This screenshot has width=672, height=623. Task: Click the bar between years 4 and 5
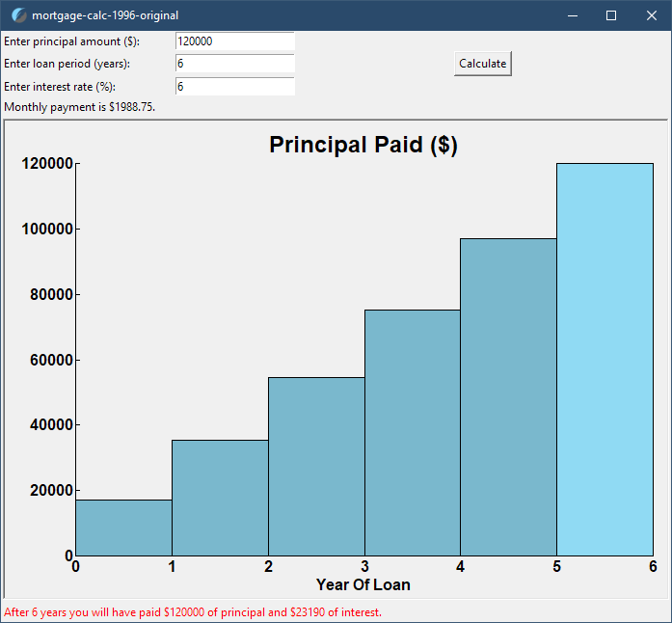[508, 396]
